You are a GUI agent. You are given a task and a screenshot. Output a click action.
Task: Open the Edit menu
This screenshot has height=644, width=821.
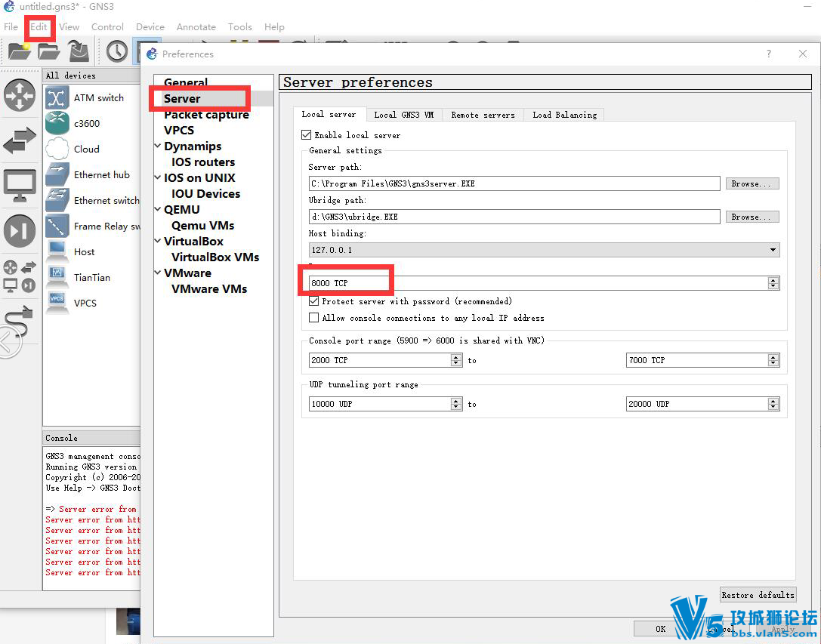pos(39,26)
